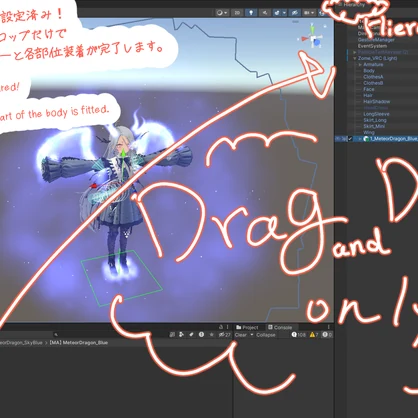Switch to the Console tab
Viewport: 418px width, 418px height.
(280, 327)
